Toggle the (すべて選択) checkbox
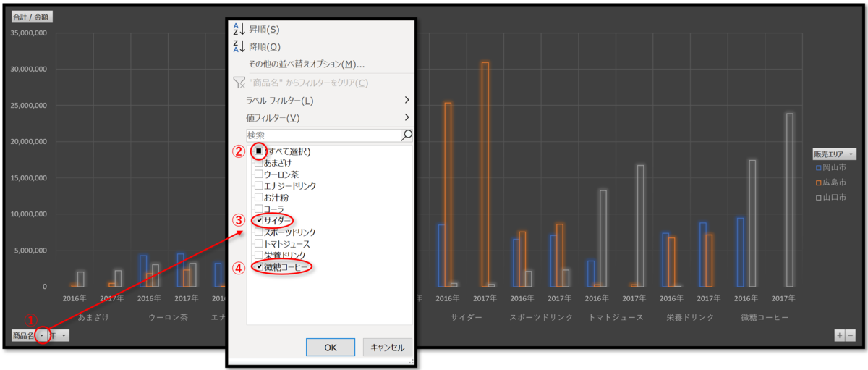This screenshot has height=370, width=868. 258,151
